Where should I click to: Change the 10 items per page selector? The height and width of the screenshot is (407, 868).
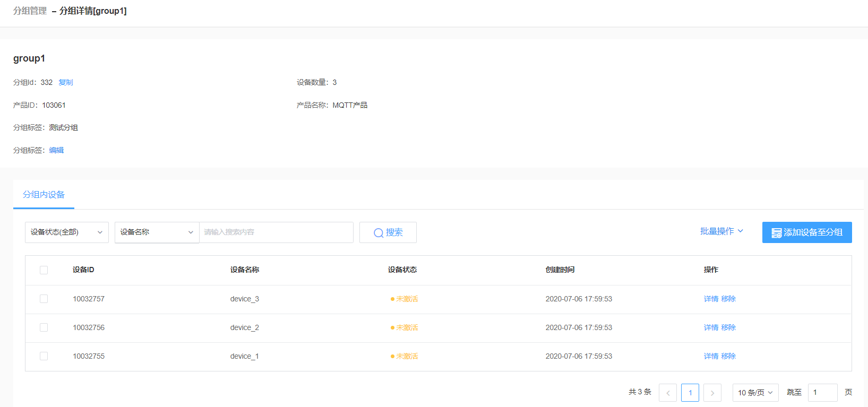click(x=755, y=393)
